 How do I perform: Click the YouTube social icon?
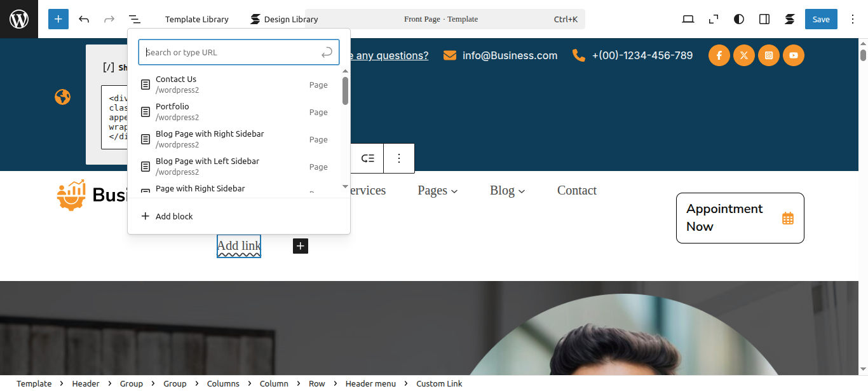[x=793, y=55]
